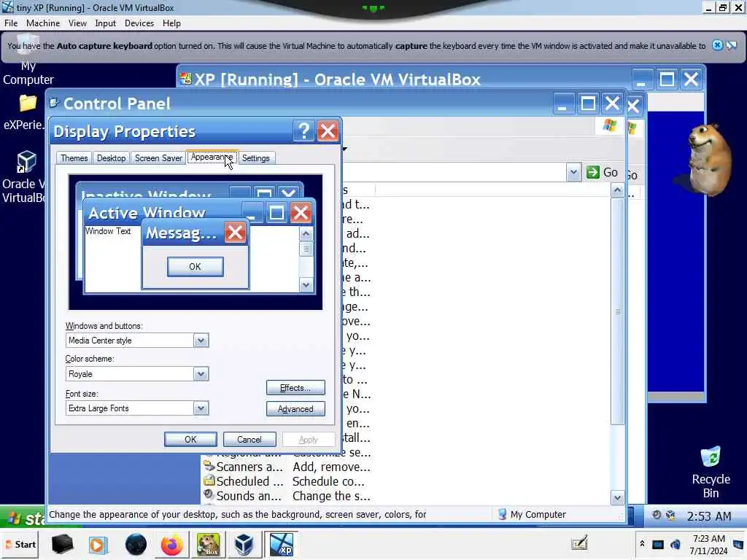Open the Advanced appearance settings
Screen dimensions: 747x560
pyautogui.click(x=295, y=408)
